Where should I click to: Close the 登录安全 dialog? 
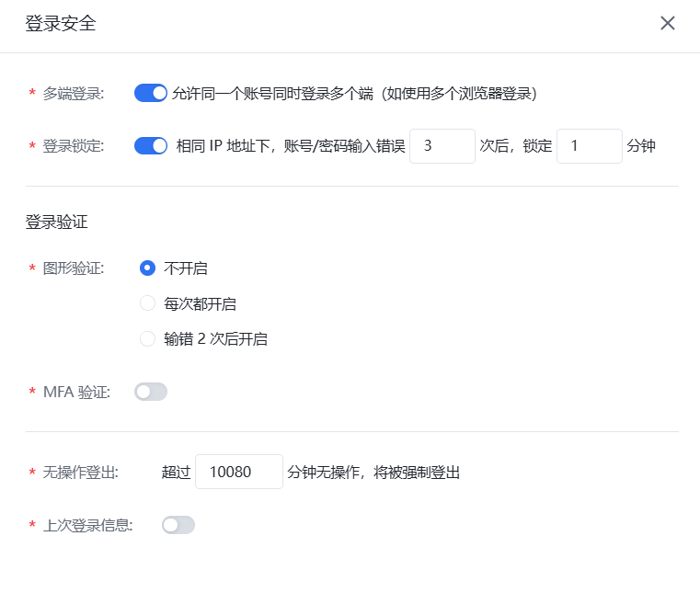668,24
